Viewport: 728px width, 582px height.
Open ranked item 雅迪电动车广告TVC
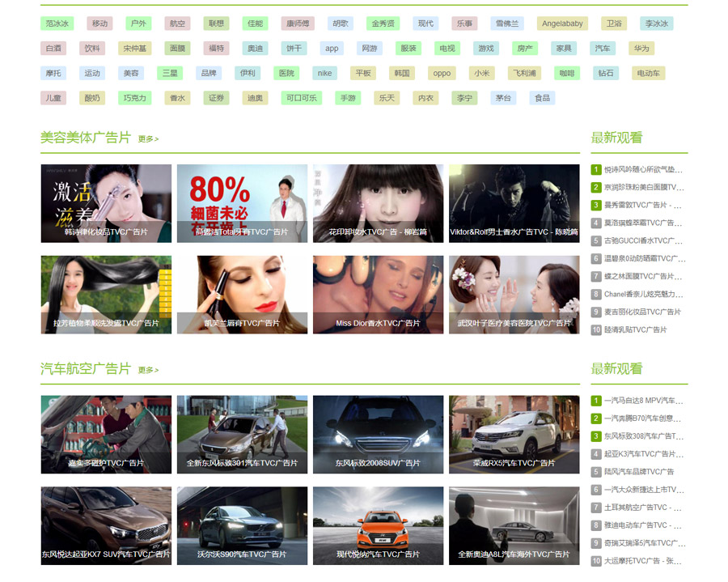coord(642,525)
